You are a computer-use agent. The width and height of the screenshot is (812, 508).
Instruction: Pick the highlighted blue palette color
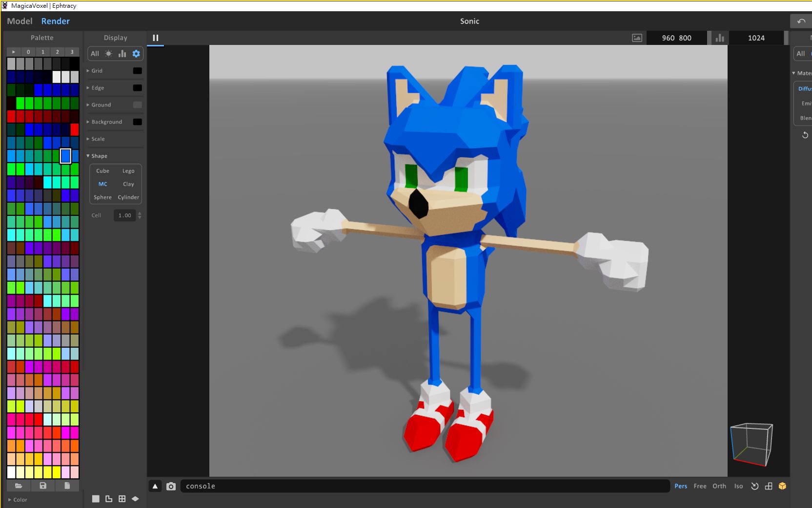point(65,156)
